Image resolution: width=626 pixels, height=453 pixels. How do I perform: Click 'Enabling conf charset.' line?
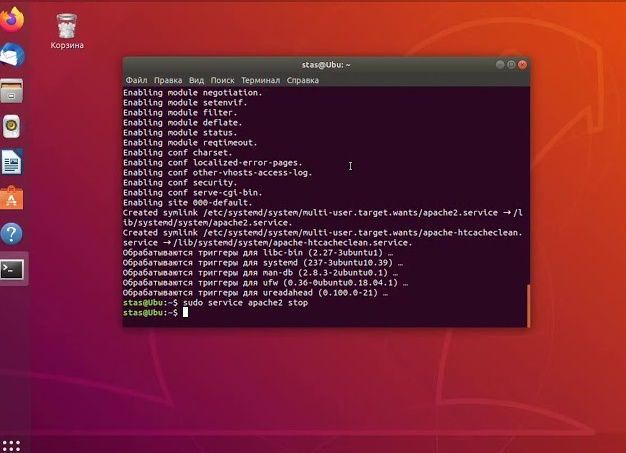click(177, 152)
